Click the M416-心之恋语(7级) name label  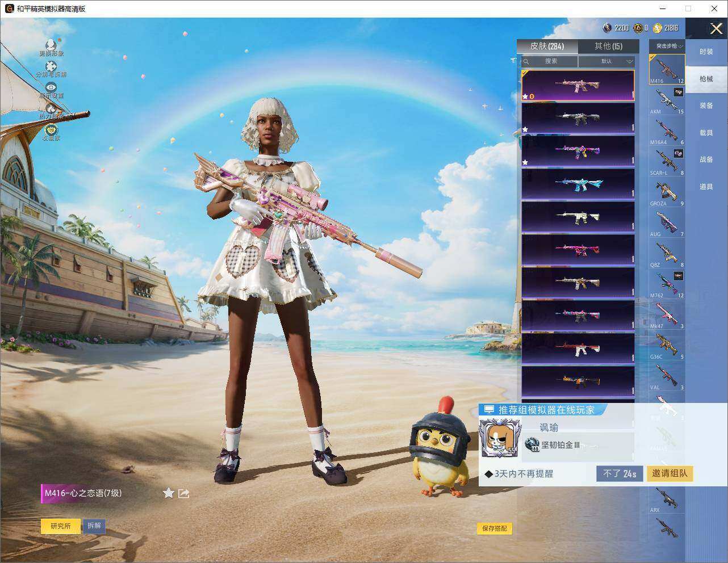tap(83, 493)
